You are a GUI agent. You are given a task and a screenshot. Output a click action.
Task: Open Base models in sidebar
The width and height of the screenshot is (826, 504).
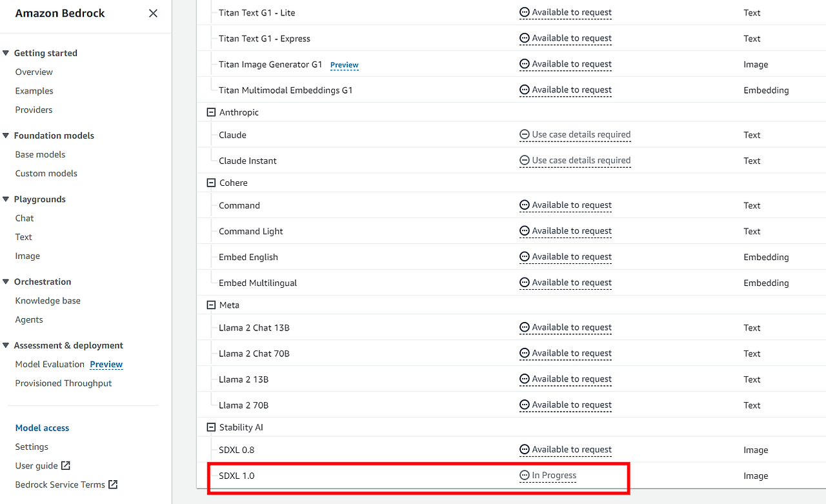(x=40, y=154)
